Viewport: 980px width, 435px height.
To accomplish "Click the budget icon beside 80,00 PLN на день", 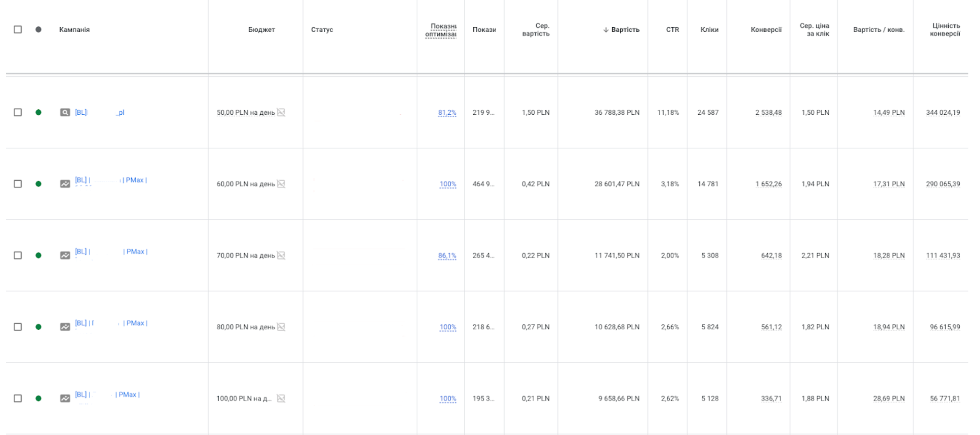I will tap(281, 327).
